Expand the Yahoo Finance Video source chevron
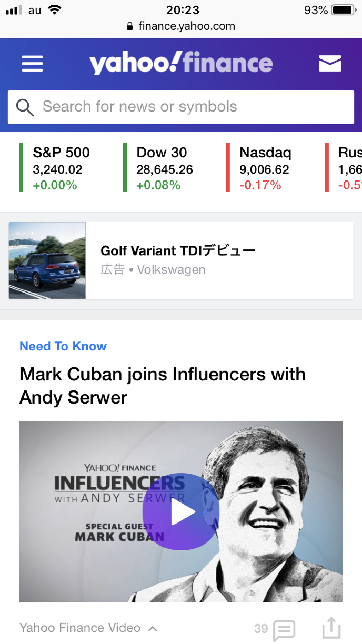362x644 pixels. click(153, 628)
